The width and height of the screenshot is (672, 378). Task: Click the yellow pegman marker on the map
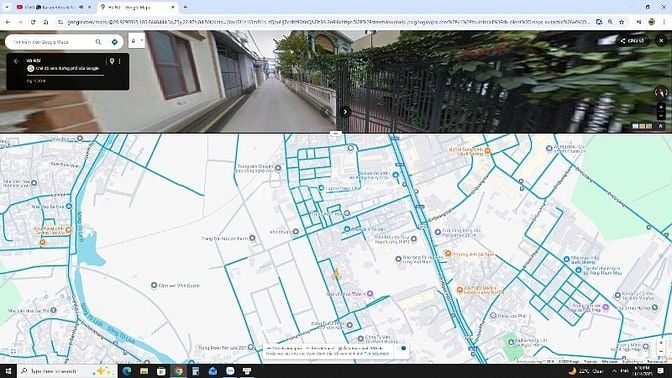[336, 273]
